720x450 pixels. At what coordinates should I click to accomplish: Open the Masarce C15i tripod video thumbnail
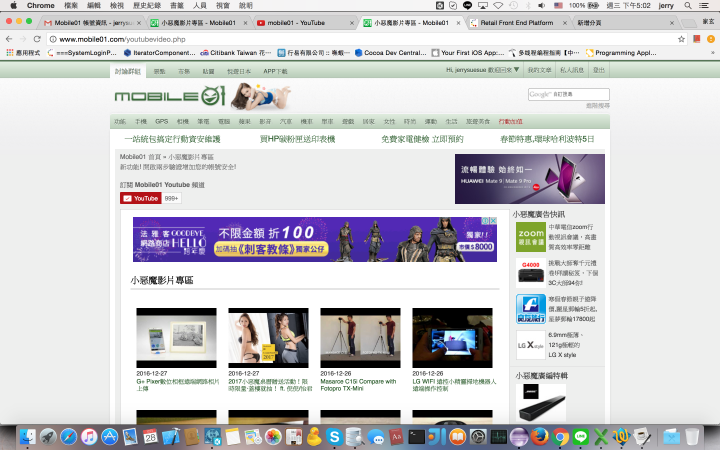click(360, 338)
